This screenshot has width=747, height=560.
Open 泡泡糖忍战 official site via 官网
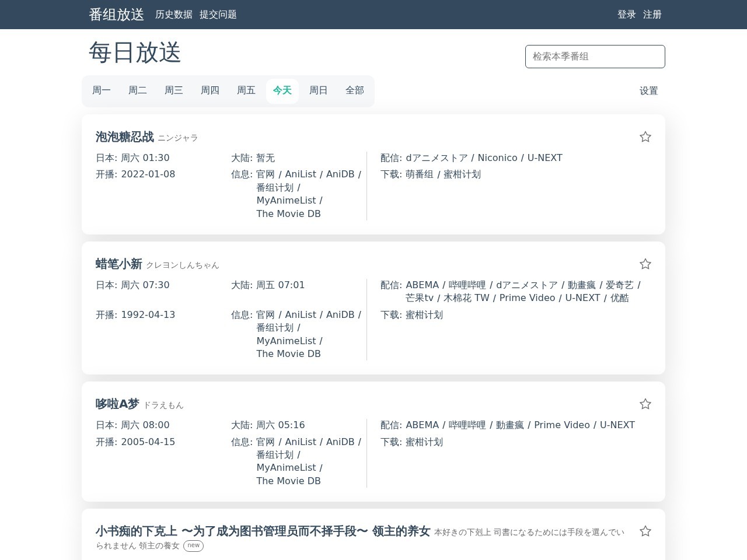(265, 174)
